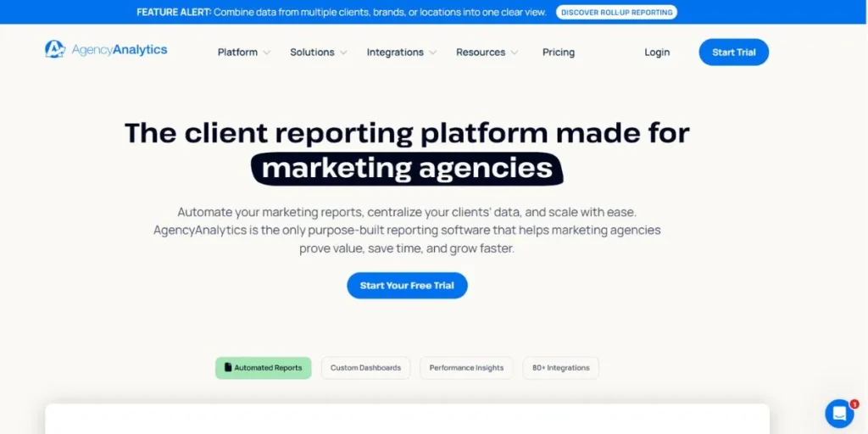Screen dimensions: 868x434
Task: Select the Automated Reports tab
Action: click(x=263, y=368)
